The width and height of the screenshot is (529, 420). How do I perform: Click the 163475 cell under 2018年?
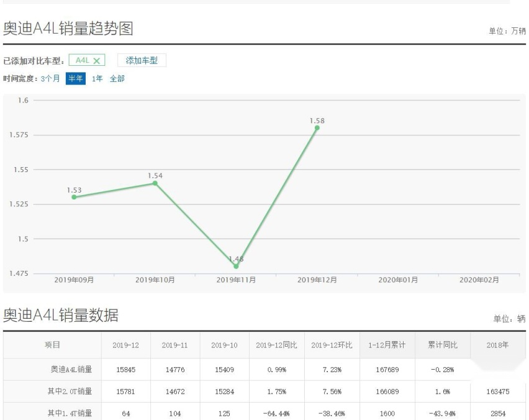(498, 391)
